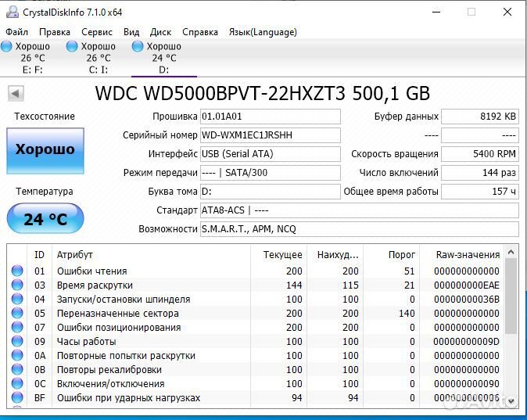Select the Ошибки позиционирования row
The image size is (527, 420).
coord(256,328)
